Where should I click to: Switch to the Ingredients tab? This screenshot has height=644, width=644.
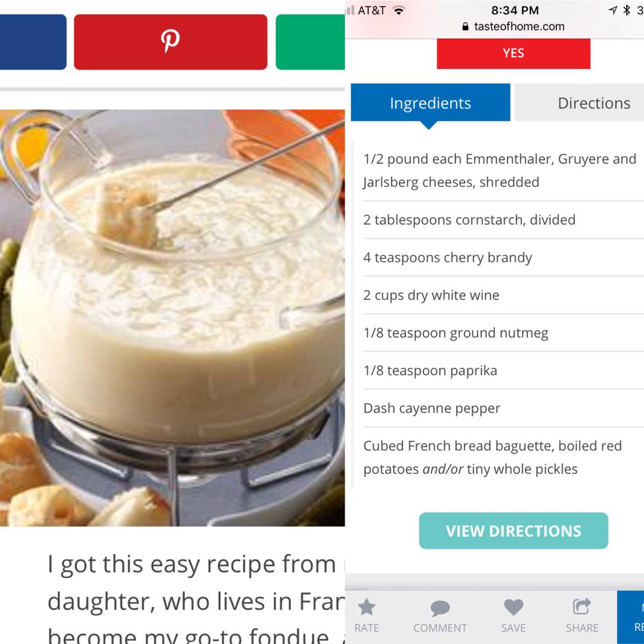click(x=431, y=103)
